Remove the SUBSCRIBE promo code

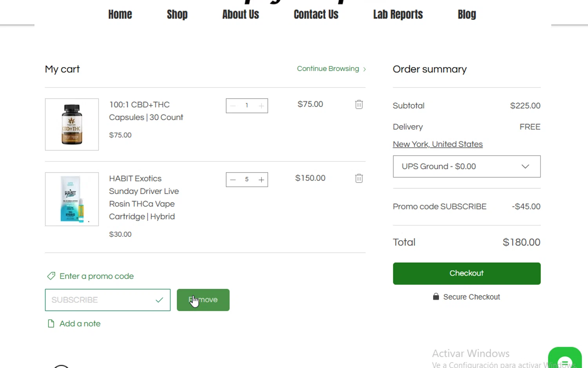click(x=203, y=300)
